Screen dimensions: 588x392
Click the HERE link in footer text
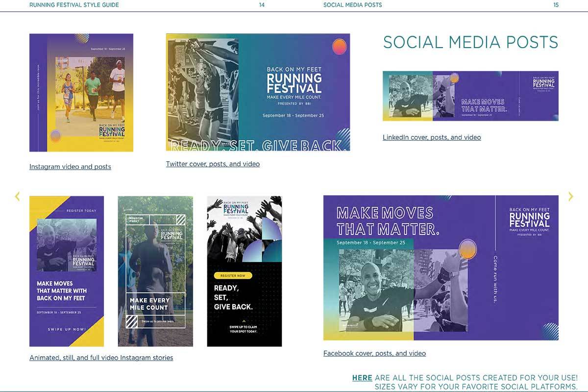pos(362,378)
